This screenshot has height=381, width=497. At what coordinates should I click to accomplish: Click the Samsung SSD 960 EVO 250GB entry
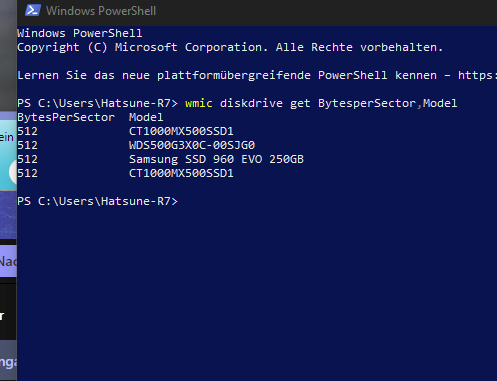point(216,159)
